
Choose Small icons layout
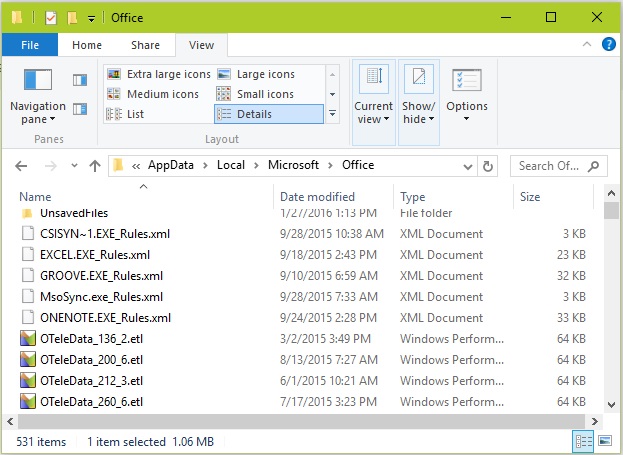[255, 94]
